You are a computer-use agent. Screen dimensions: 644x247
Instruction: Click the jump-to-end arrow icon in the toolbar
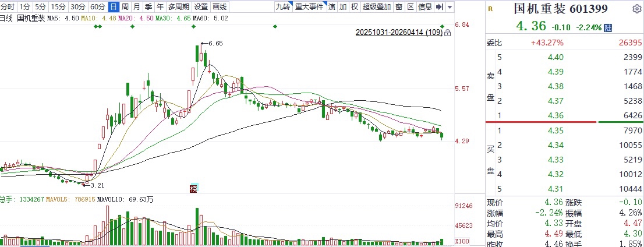(440, 7)
